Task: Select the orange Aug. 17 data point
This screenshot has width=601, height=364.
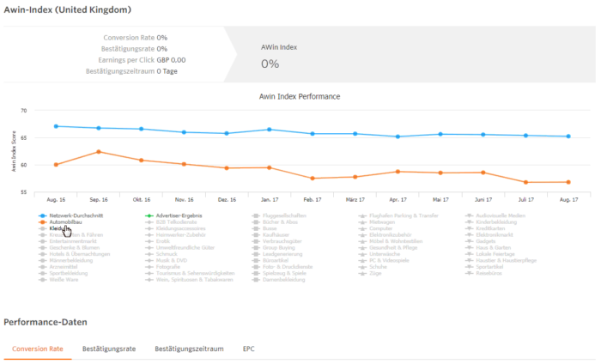Action: [568, 182]
